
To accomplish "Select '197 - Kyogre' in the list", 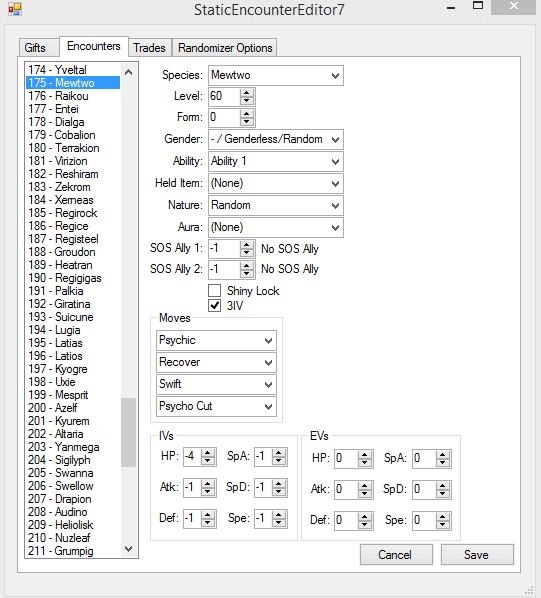I will (73, 369).
